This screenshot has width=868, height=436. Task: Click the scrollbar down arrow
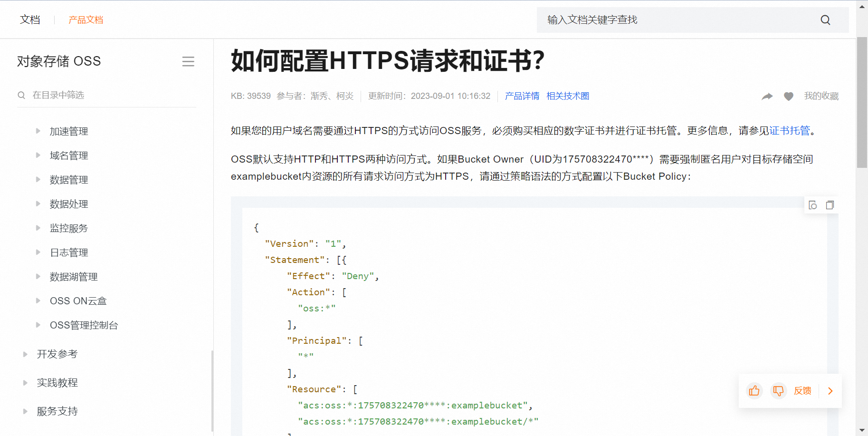pos(862,430)
